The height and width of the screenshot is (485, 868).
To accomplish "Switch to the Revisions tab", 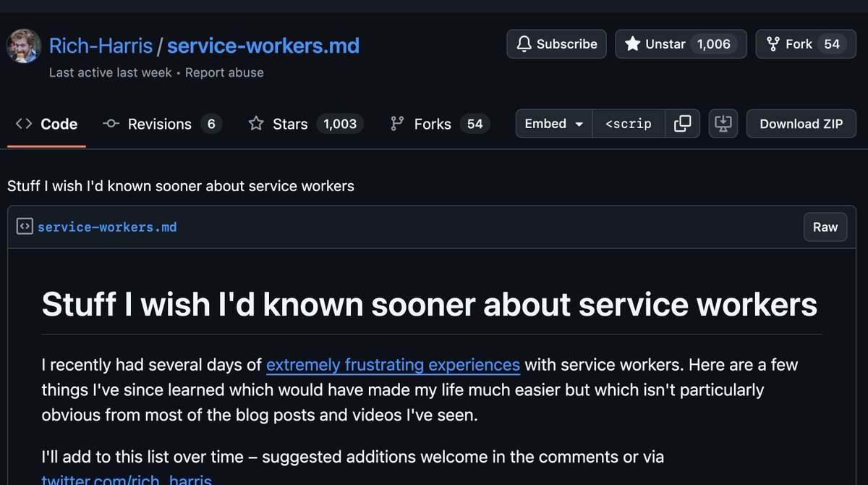I will pos(161,124).
